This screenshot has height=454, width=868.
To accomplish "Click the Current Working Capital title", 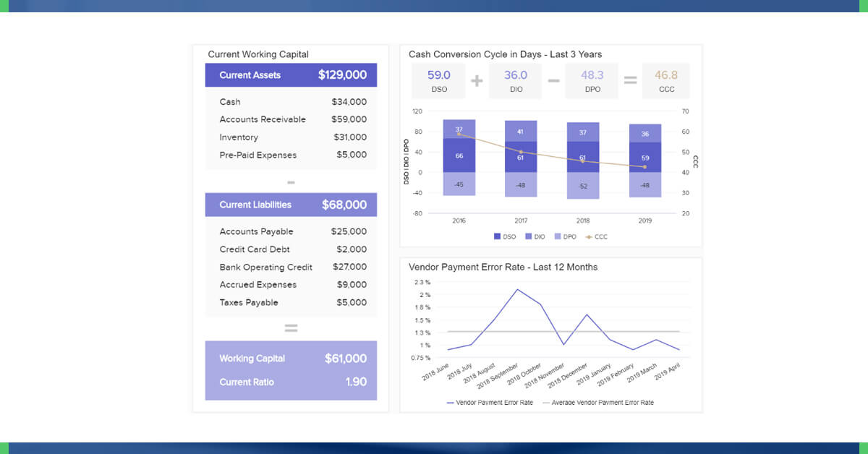I will 258,54.
